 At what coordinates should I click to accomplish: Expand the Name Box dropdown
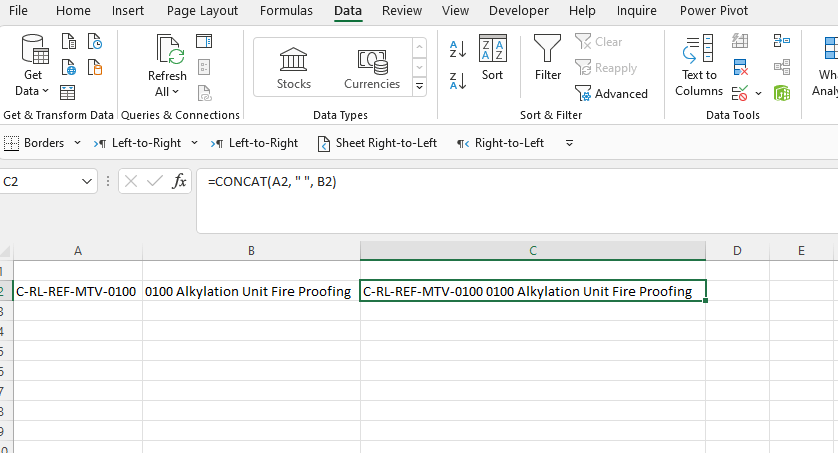[x=87, y=182]
